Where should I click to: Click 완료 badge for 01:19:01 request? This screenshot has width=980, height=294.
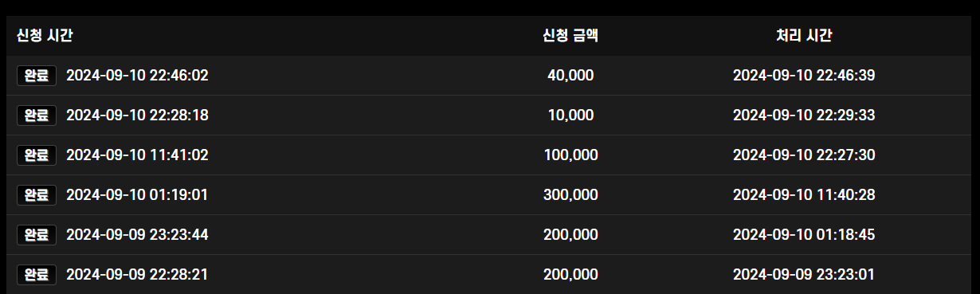coord(37,195)
